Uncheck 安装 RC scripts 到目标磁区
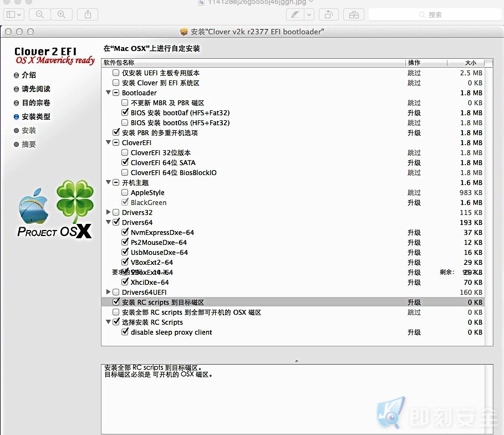Image resolution: width=504 pixels, height=435 pixels. point(116,301)
